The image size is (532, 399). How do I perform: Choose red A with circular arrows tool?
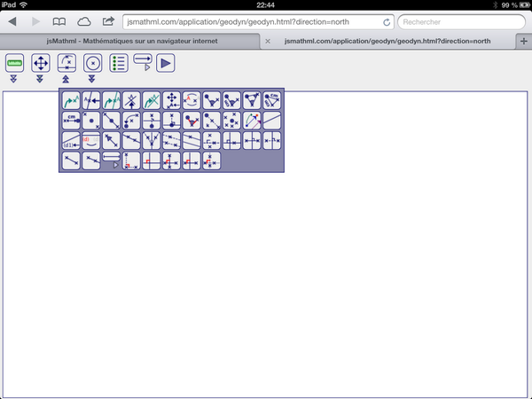pos(192,100)
